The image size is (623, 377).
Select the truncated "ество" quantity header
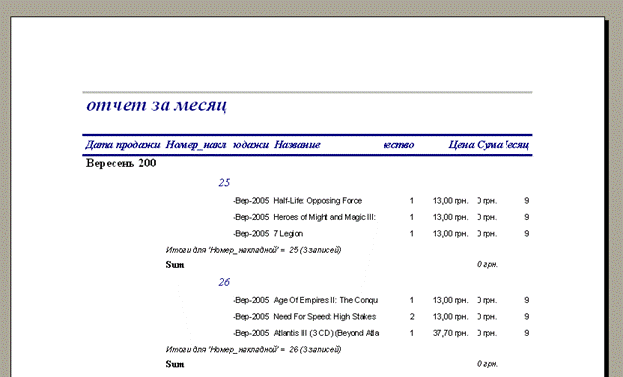tap(399, 145)
